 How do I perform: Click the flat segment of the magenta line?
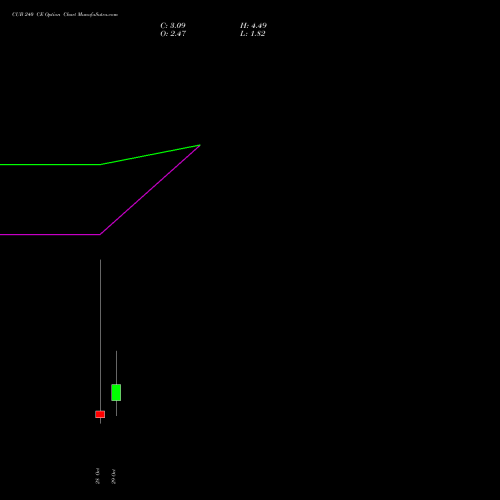pos(50,235)
